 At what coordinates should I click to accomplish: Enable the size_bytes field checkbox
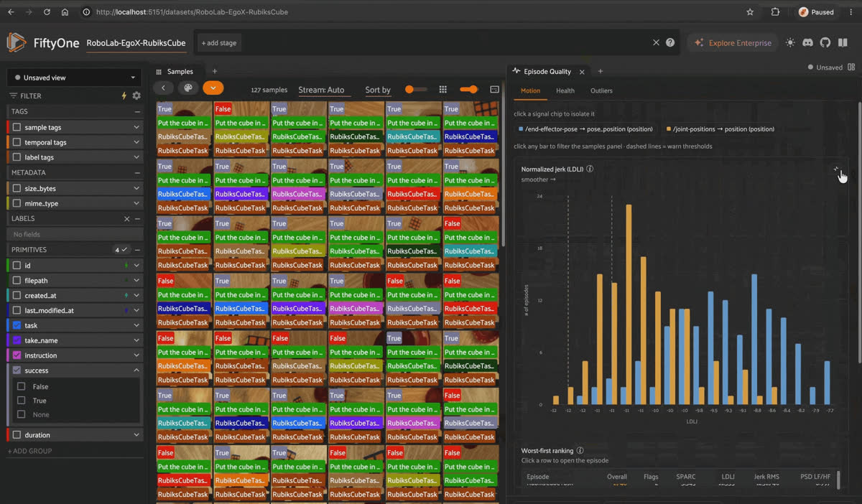click(17, 188)
